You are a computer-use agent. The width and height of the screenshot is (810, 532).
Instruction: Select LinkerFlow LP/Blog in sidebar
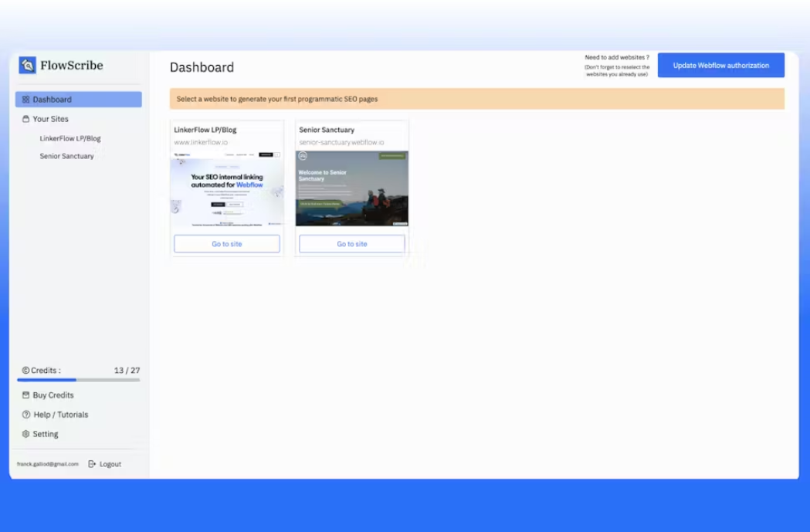[70, 138]
